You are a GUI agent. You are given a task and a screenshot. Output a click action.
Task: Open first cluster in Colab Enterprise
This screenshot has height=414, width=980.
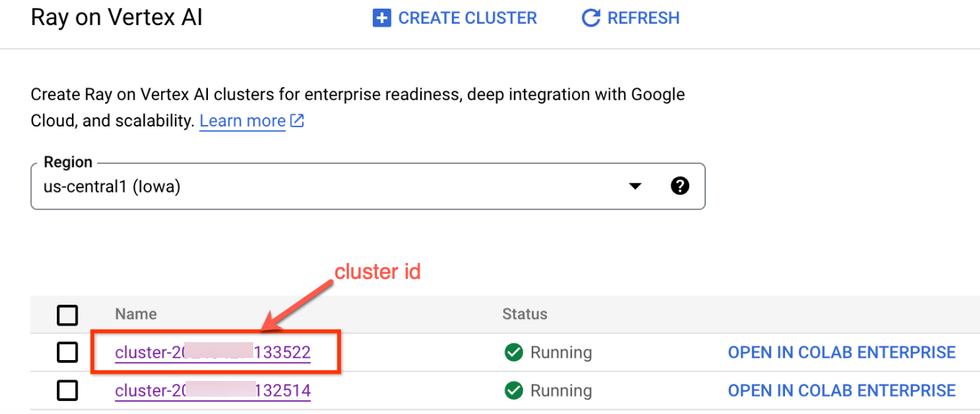click(x=841, y=352)
